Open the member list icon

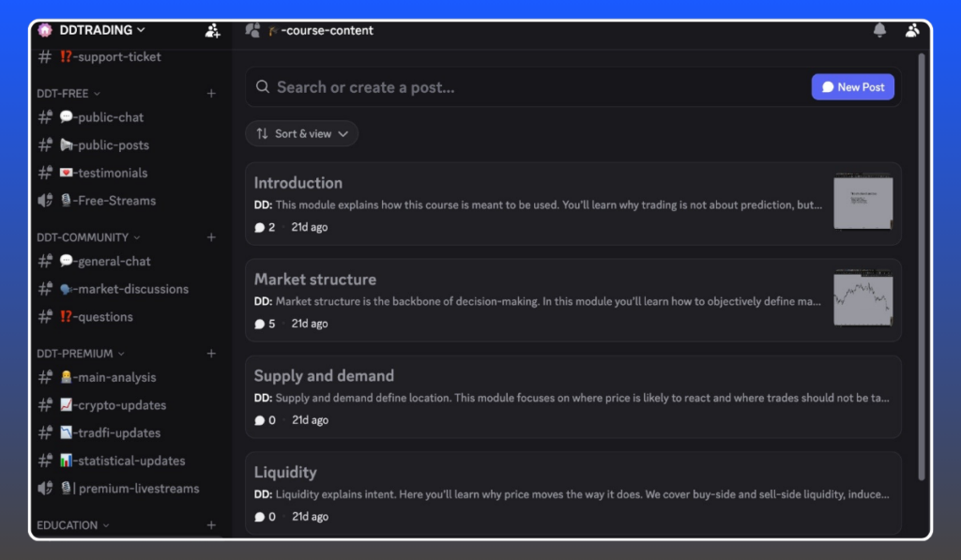pos(912,30)
